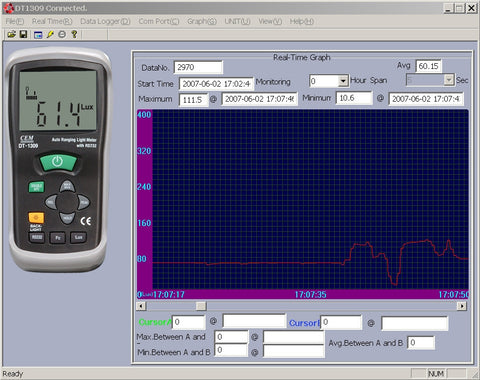Click the green power button on meter
The image size is (480, 380).
click(58, 162)
